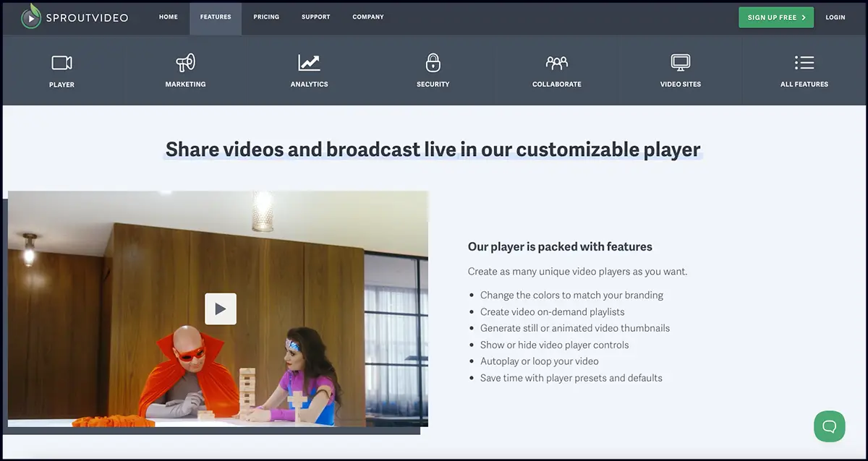This screenshot has height=461, width=868.
Task: Open the Analytics chart icon
Action: pos(309,63)
